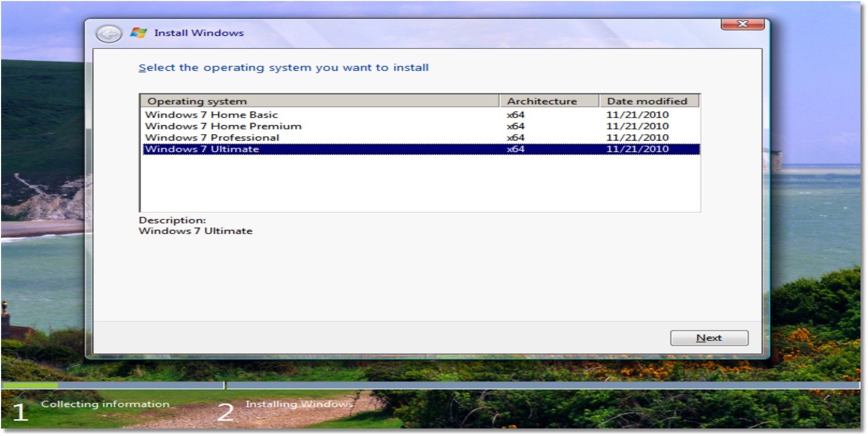Select Windows 7 Ultimate row
Viewport: 868px width, 436px height.
[421, 149]
